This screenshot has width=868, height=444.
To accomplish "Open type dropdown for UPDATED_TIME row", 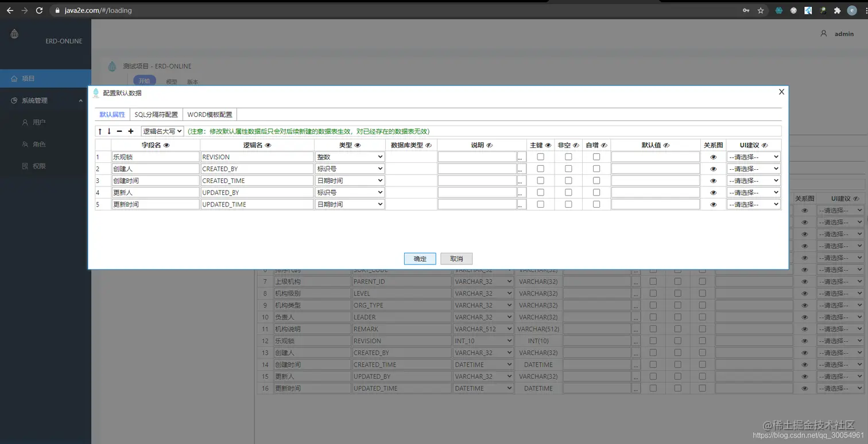I will [350, 204].
